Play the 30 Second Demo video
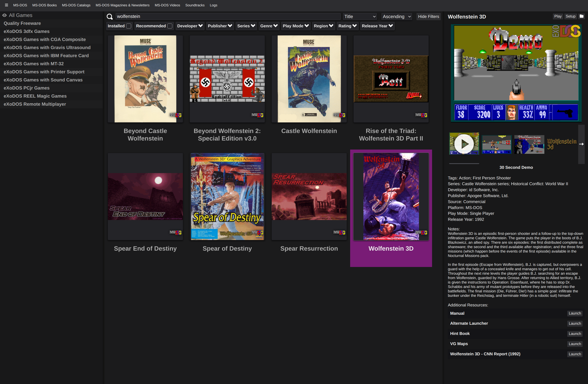 pyautogui.click(x=464, y=144)
